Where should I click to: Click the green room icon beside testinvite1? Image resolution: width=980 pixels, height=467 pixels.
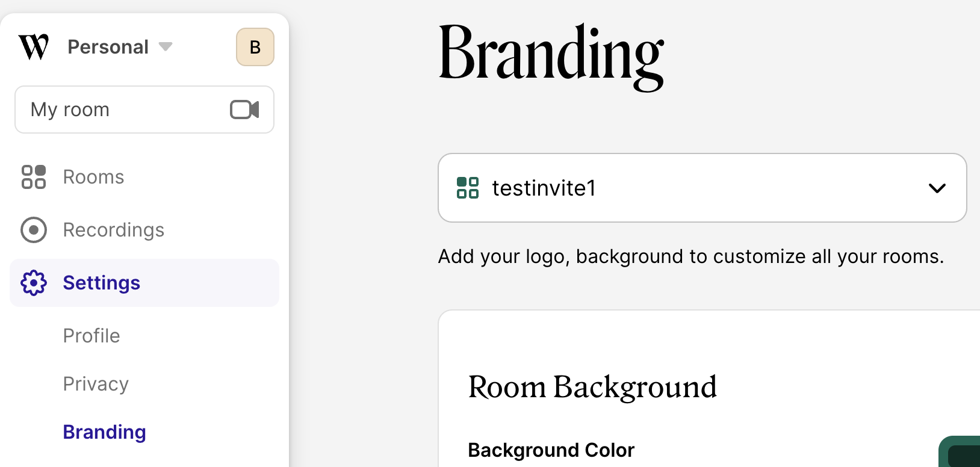tap(468, 188)
